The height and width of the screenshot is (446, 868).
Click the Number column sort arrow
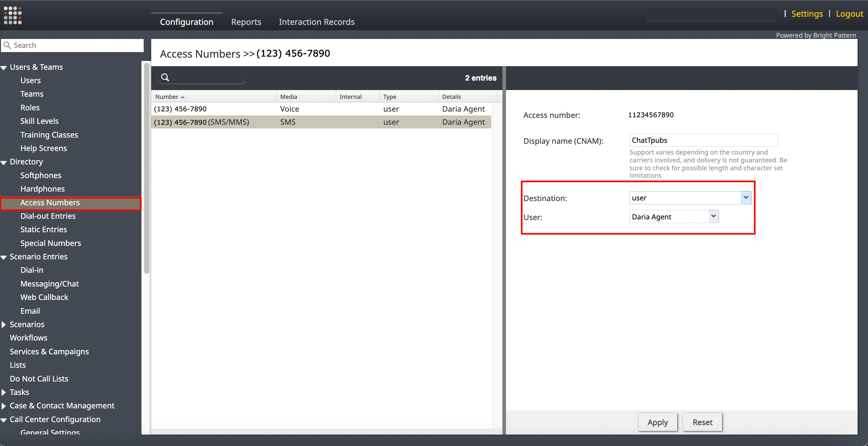pyautogui.click(x=183, y=97)
